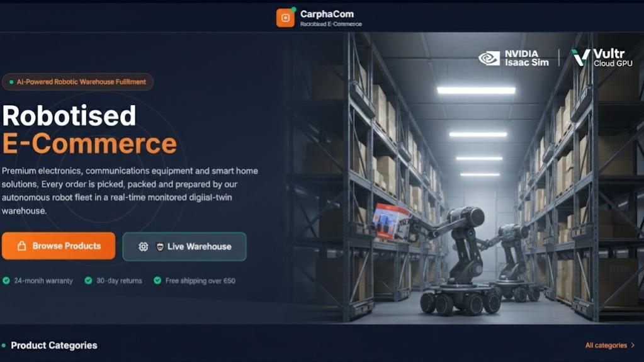Image resolution: width=644 pixels, height=362 pixels.
Task: Select the NVIDIA Isaac Sim text
Action: pos(526,58)
